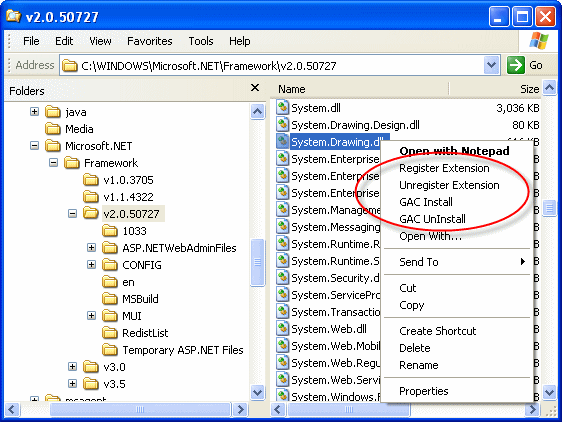Open the File menu

pos(31,41)
